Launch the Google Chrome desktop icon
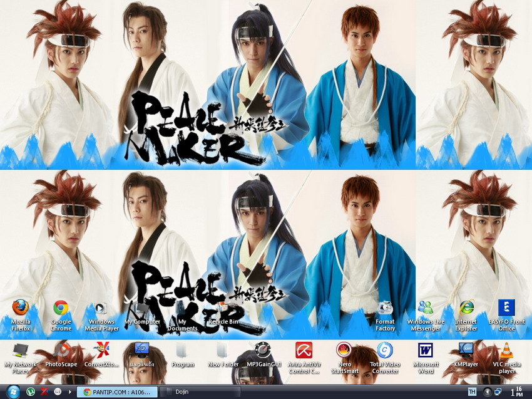 pyautogui.click(x=61, y=316)
